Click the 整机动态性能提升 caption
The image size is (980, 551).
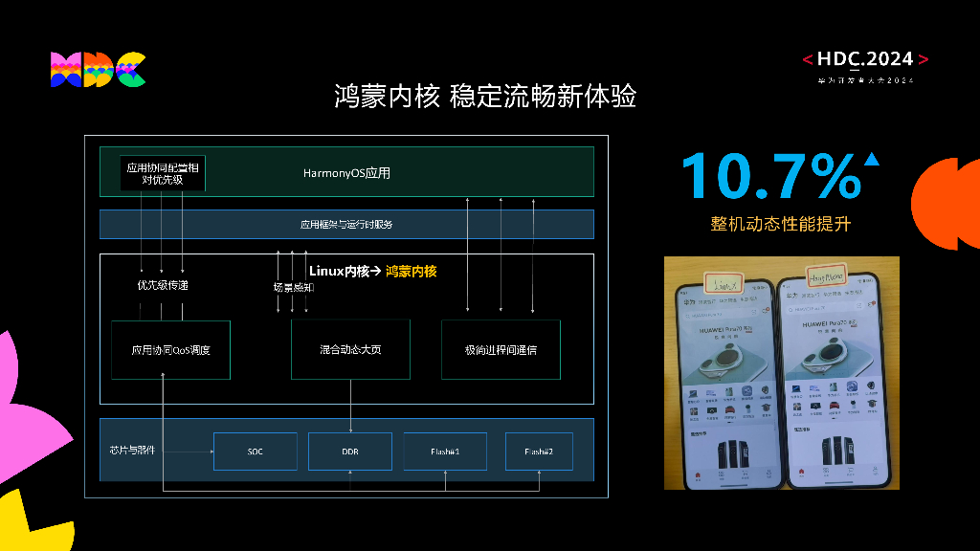(x=781, y=224)
